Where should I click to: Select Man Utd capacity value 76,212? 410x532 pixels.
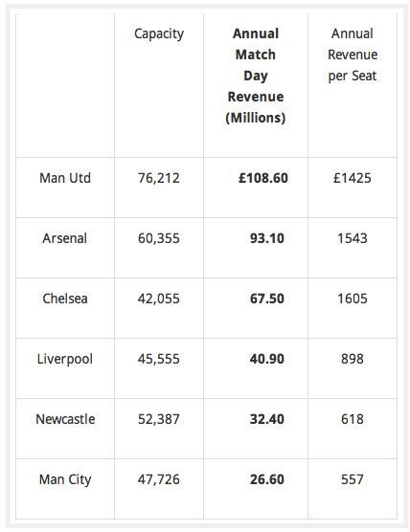(x=159, y=178)
